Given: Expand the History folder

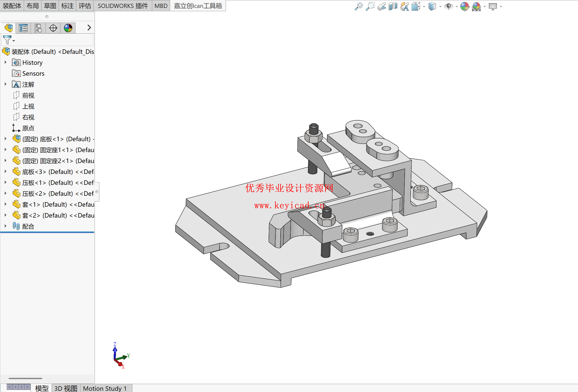Looking at the screenshot, I should click(5, 62).
